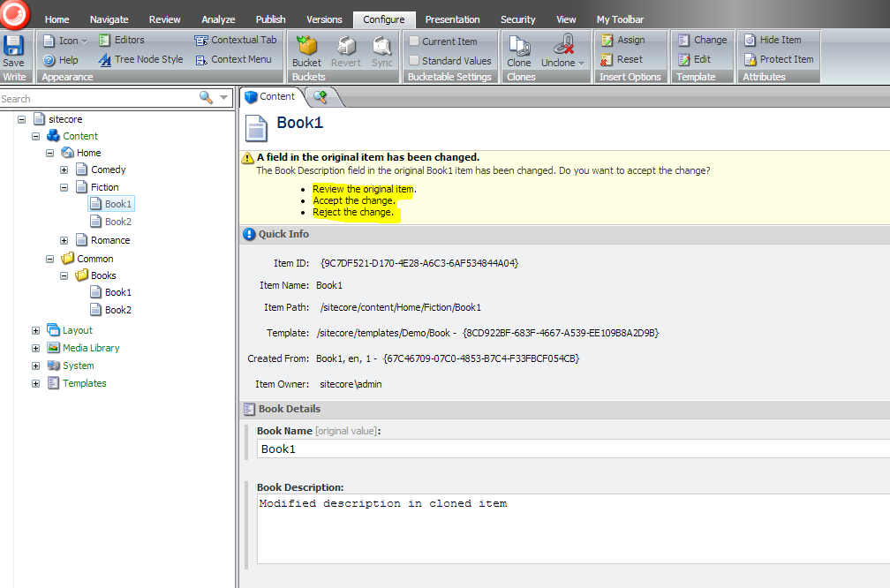Screen dimensions: 890x588
Task: Click Reject the change link
Action: pos(352,212)
